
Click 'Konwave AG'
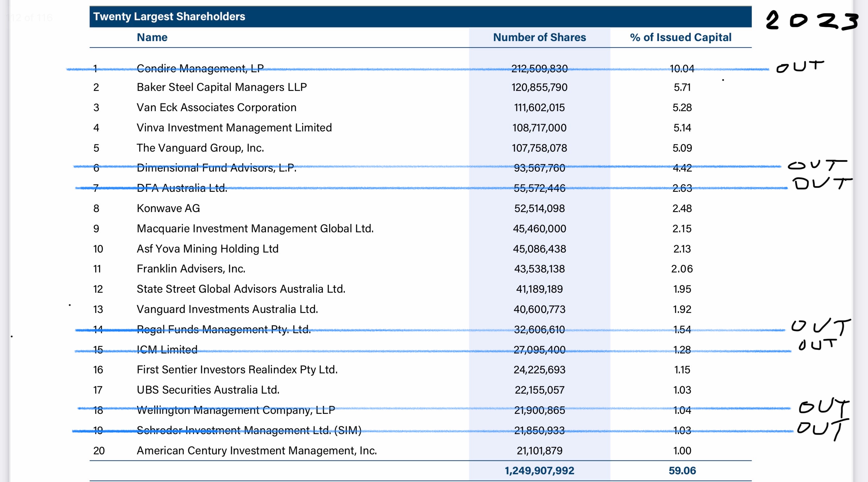[168, 208]
